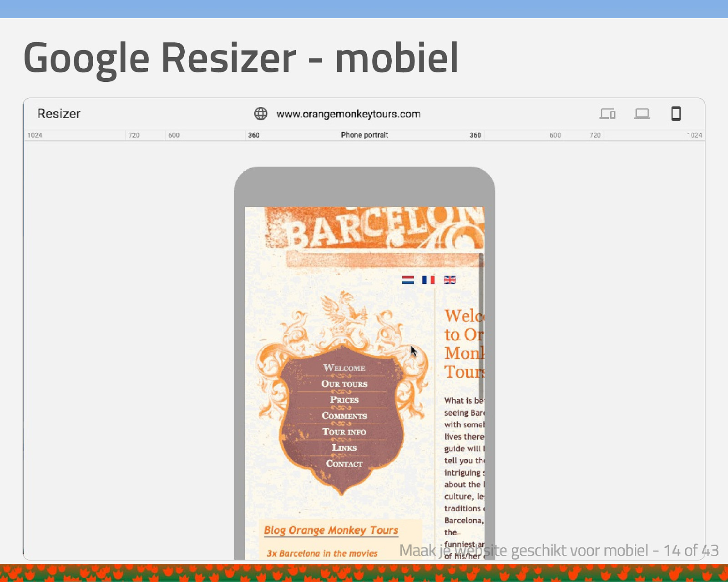Open the Prices menu item

coord(344,400)
